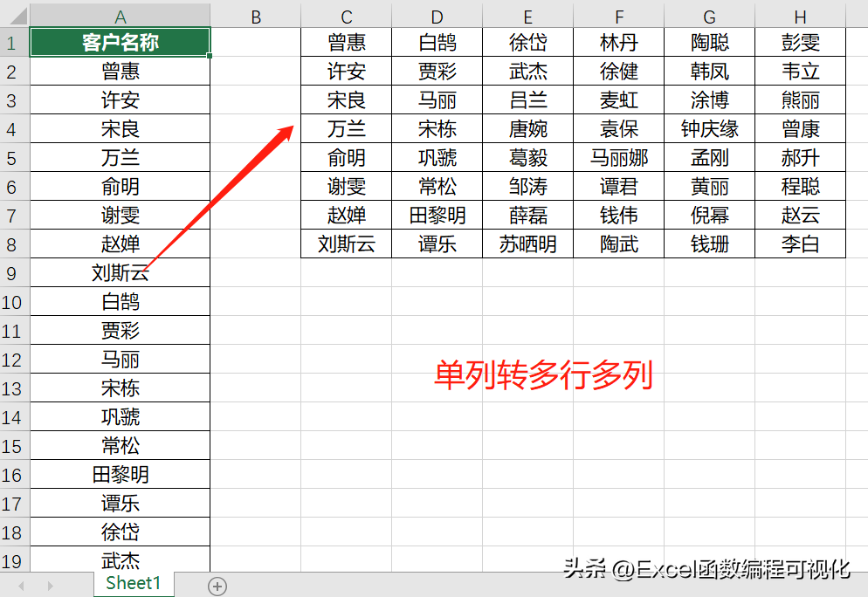This screenshot has height=597, width=868.
Task: Select column G header
Action: coord(710,16)
